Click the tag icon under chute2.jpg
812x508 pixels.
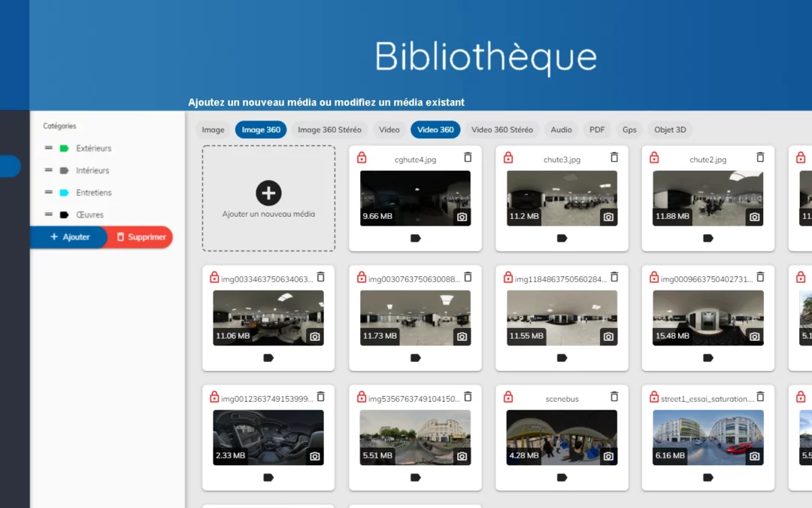(708, 239)
